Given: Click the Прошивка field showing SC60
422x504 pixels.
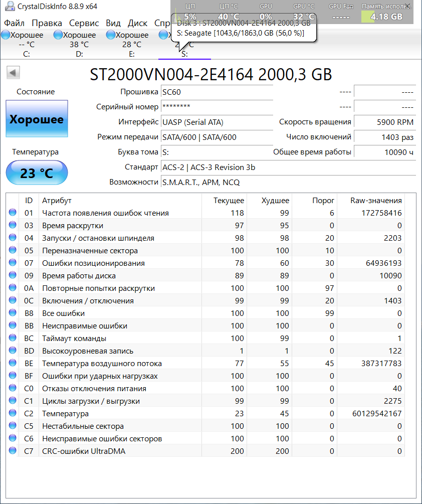Looking at the screenshot, I should [x=217, y=92].
